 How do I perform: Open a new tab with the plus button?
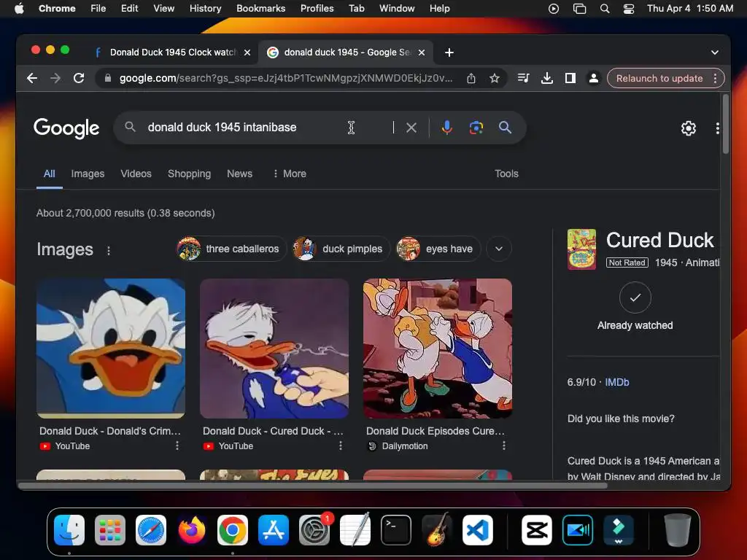pyautogui.click(x=449, y=52)
